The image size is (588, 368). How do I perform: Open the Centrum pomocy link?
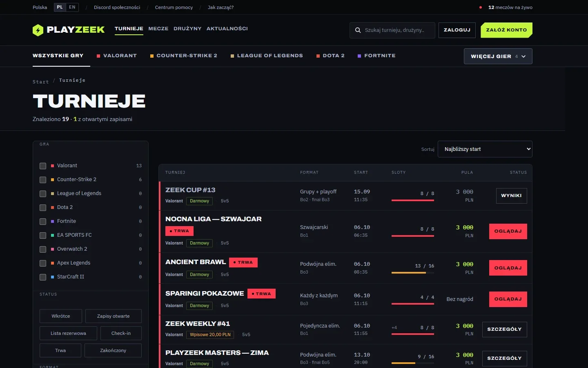coord(174,7)
